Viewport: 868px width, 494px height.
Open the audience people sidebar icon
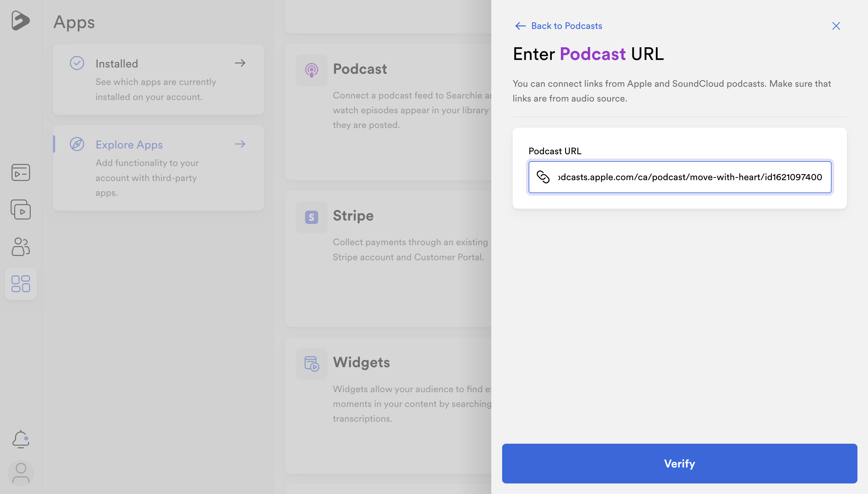point(21,246)
